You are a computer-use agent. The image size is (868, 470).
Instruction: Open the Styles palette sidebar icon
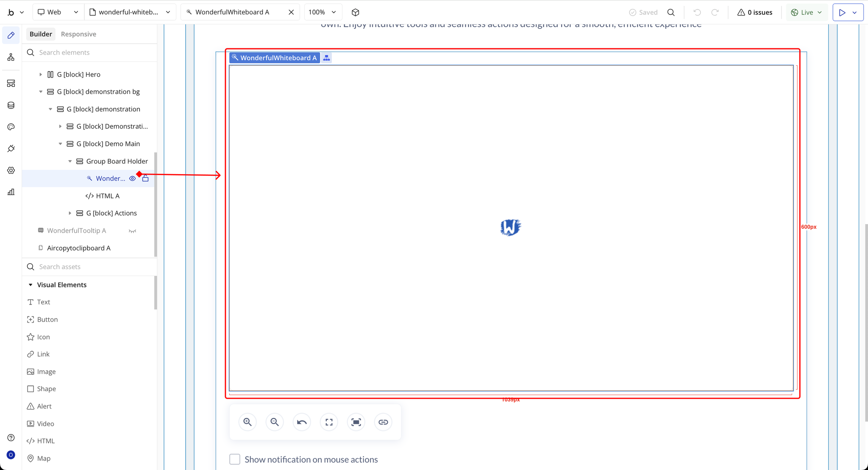[11, 127]
